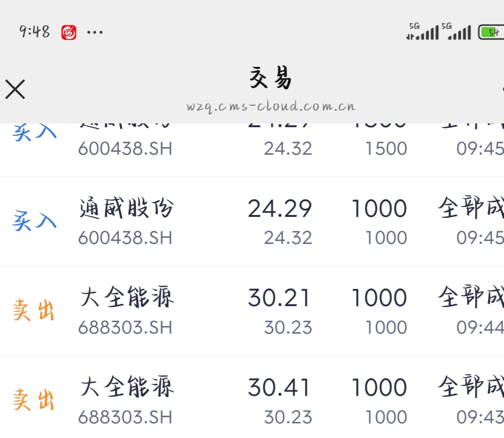Tap 688303.SH code in the 09:44 row
This screenshot has height=438, width=504.
(x=125, y=327)
